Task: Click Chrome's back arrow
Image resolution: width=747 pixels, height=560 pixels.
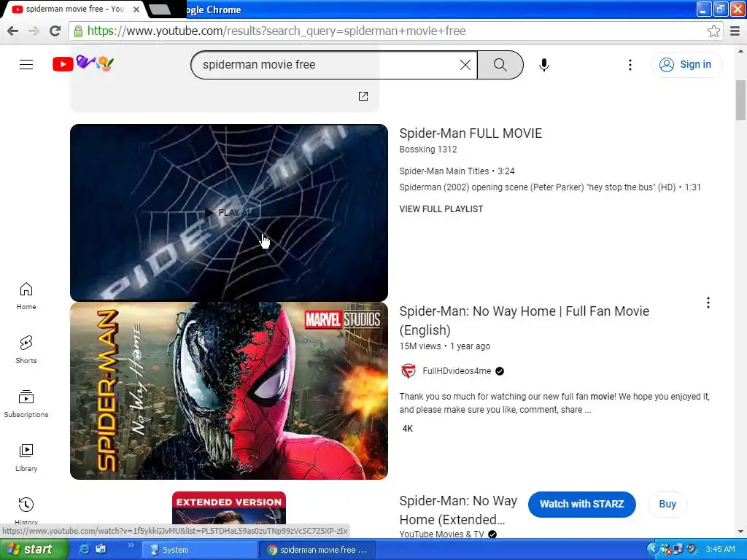Action: click(13, 31)
